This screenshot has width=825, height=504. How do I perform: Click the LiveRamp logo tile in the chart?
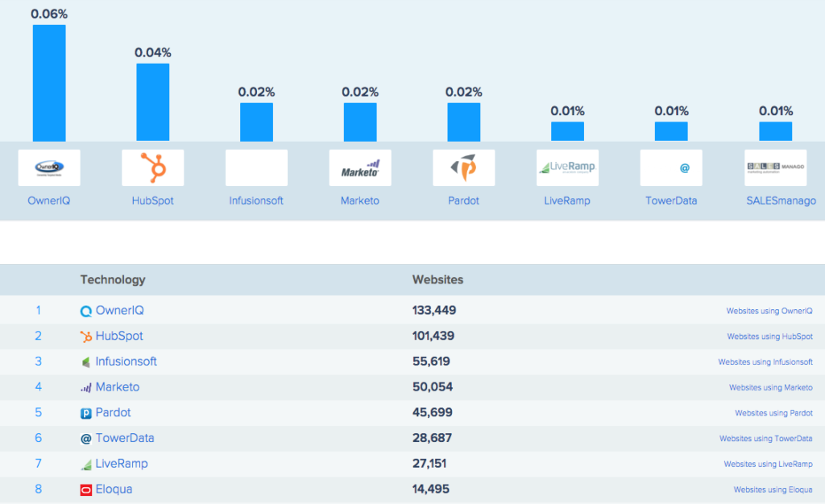567,167
